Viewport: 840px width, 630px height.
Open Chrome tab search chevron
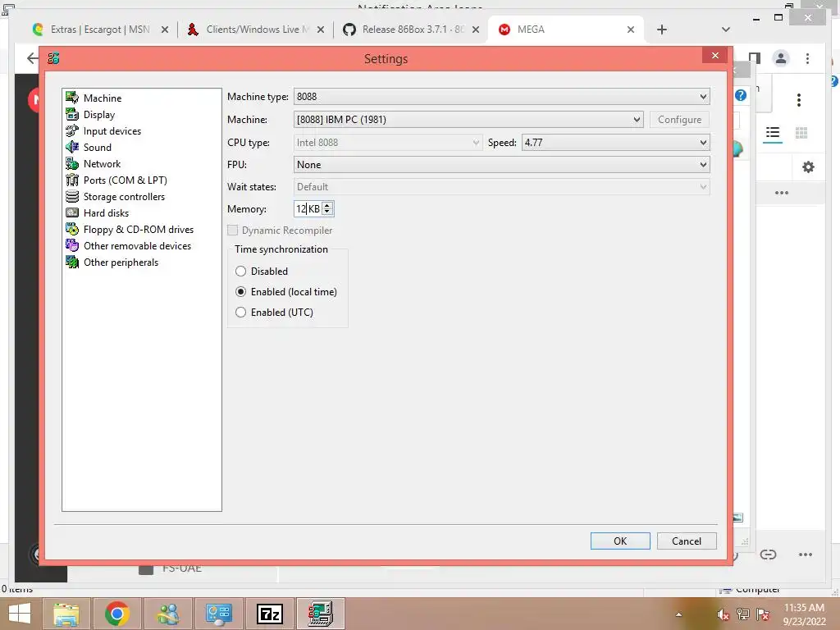point(726,30)
